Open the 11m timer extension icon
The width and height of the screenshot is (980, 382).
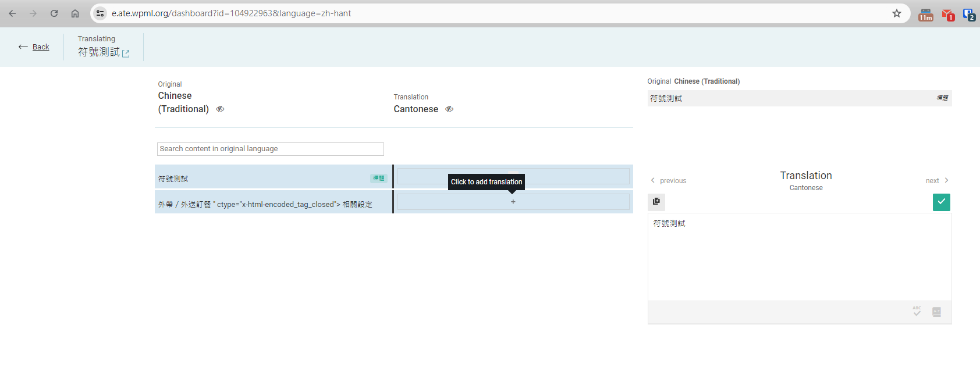(x=926, y=15)
